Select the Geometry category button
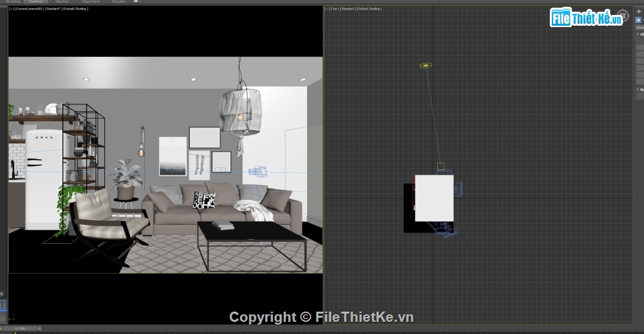This screenshot has width=644, height=334. point(639,20)
